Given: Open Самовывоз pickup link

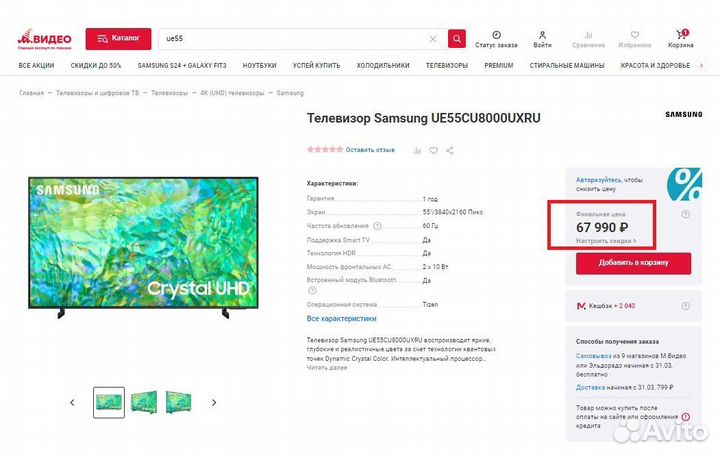Looking at the screenshot, I should [x=594, y=356].
